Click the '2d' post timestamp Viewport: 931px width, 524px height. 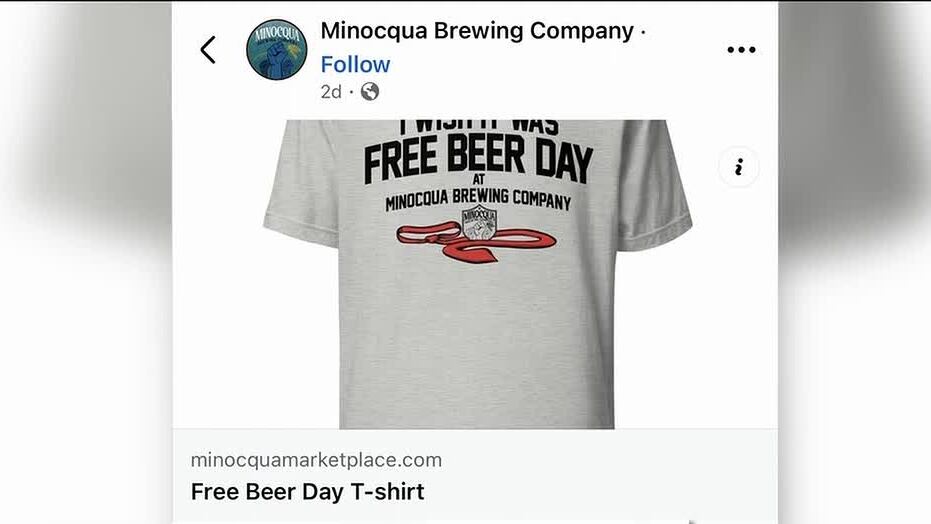pos(331,92)
